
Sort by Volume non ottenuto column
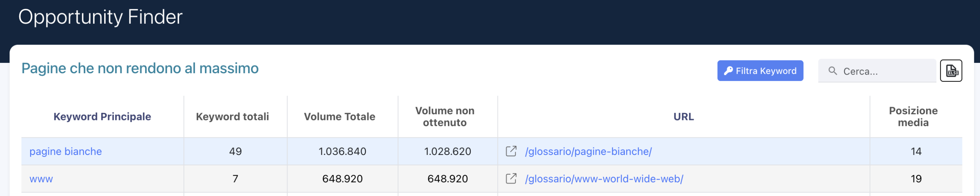coord(445,117)
